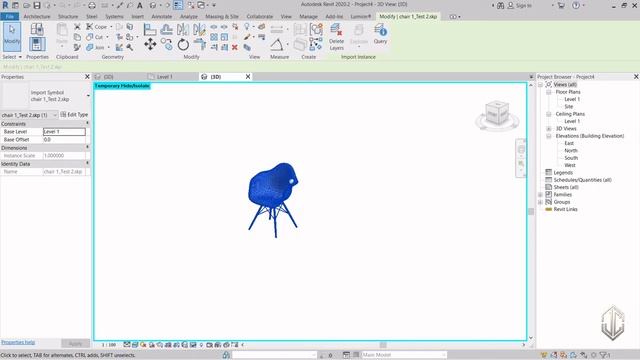Screen dimensions: 640x360
Task: Click the Text 'A' tool in Quick Access toolbar
Action: coord(140,5)
